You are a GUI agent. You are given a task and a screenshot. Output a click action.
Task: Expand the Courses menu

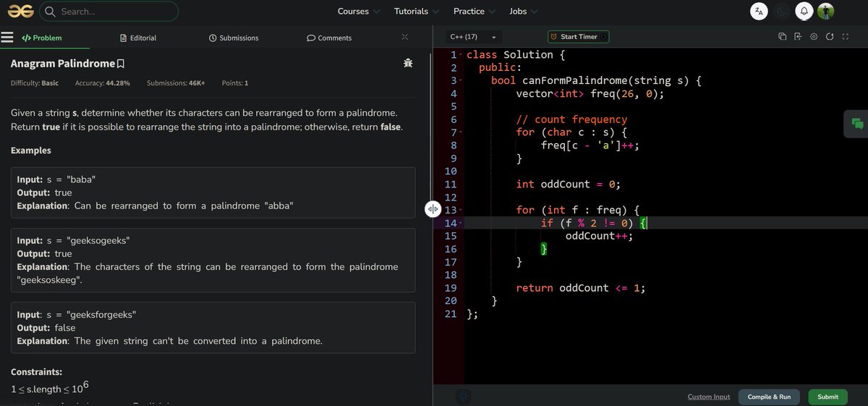click(359, 11)
